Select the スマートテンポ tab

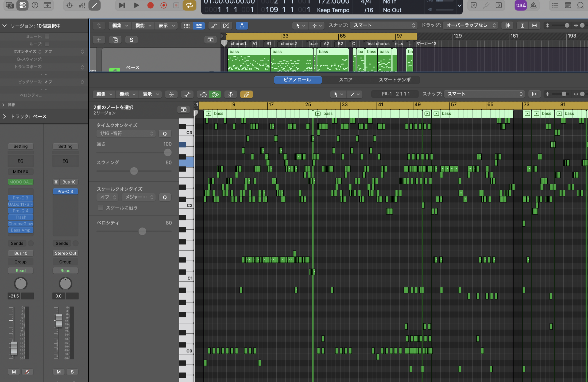[x=395, y=80]
